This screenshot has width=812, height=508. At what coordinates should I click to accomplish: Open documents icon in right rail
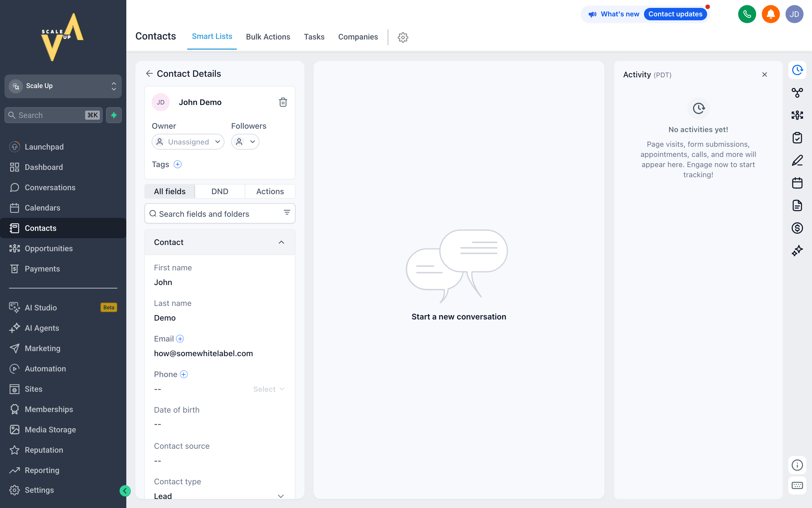[797, 205]
